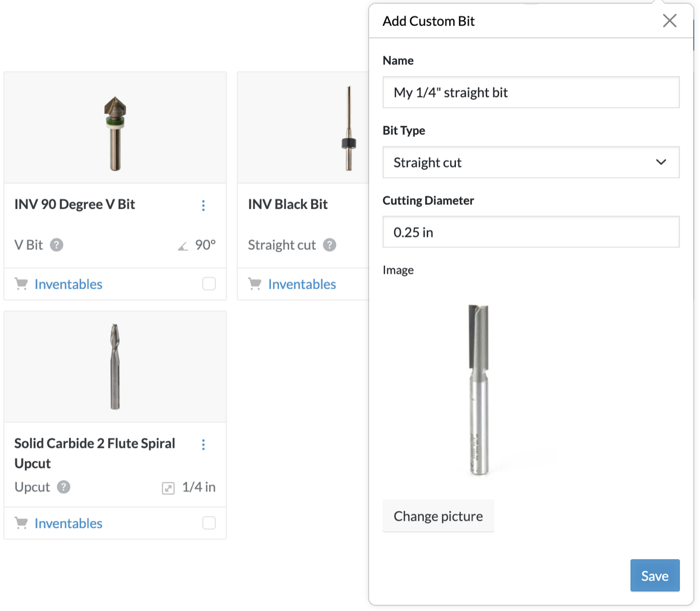The width and height of the screenshot is (700, 611).
Task: Expand the Bit Type dropdown
Action: [531, 162]
